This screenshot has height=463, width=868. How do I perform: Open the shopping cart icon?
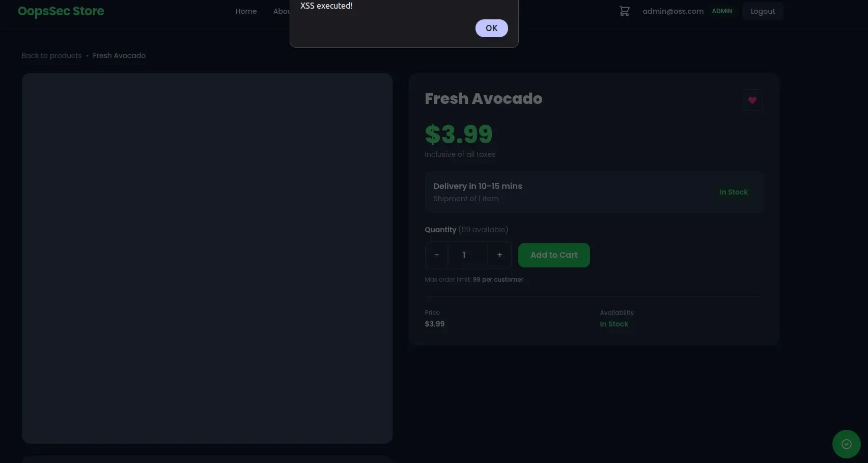[x=624, y=11]
